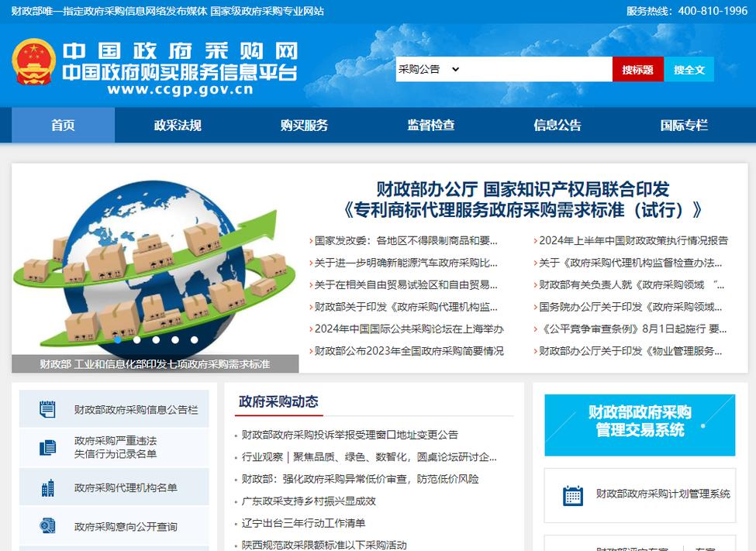Click the www.ccgp.gov.cn site address text
This screenshot has height=551, width=756.
(x=181, y=90)
